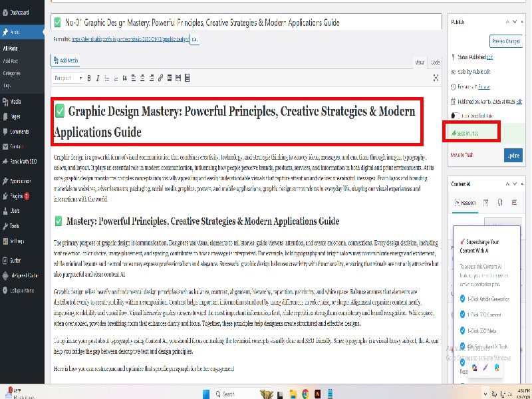Viewport: 532px width, 399px height.
Task: Toggle the Lock Modified Date switch
Action: tap(455, 116)
